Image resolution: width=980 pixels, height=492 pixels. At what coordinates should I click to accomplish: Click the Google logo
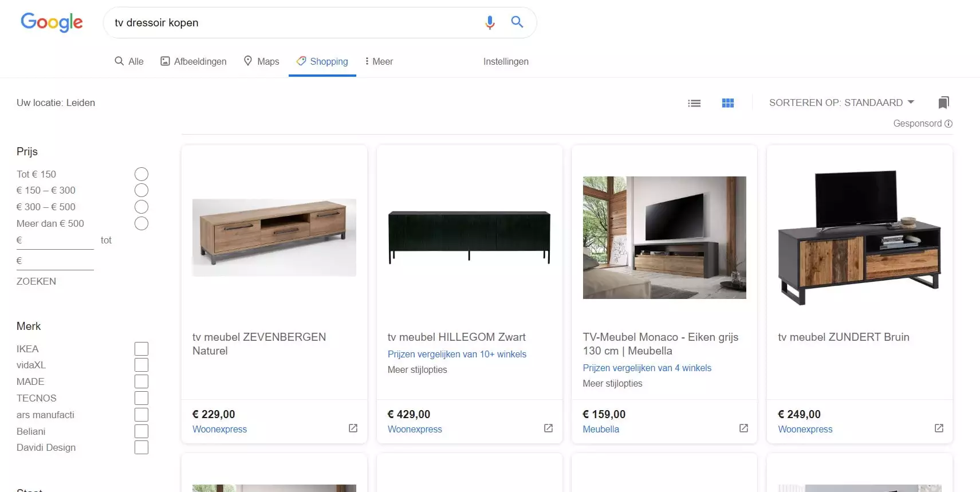point(52,22)
